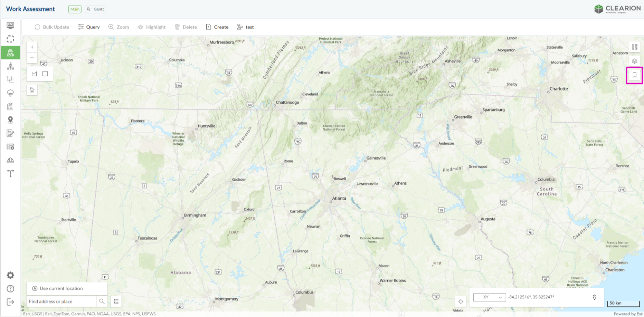Return map to home extent
This screenshot has width=644, height=317.
click(x=32, y=90)
